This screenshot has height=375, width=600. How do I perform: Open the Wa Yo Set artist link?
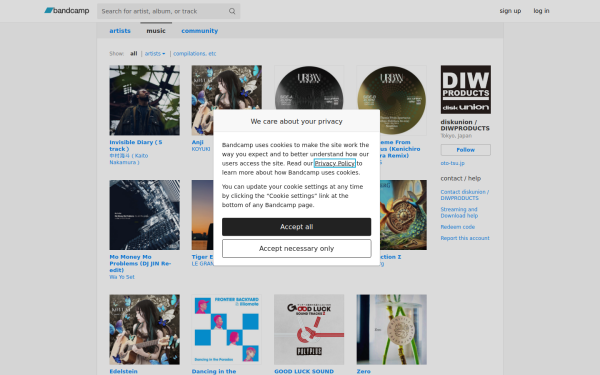click(122, 277)
